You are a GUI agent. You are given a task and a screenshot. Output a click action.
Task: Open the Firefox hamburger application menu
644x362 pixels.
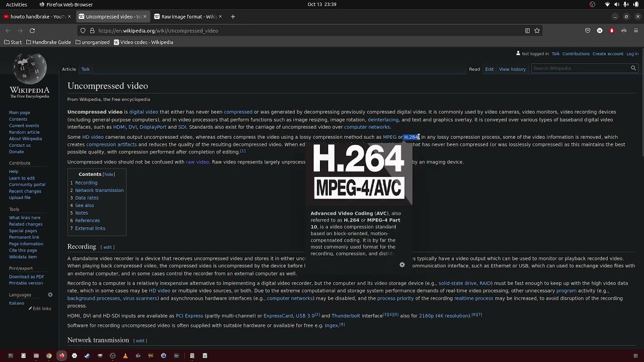point(636,31)
